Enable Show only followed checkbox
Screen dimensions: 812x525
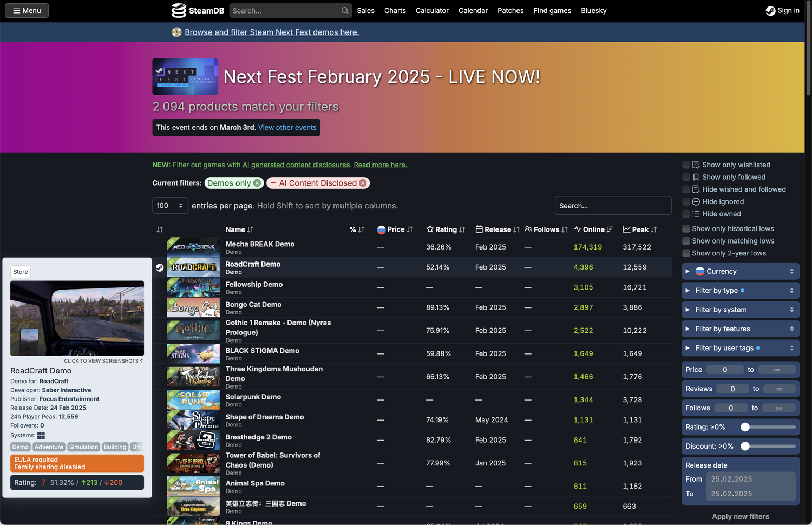686,177
